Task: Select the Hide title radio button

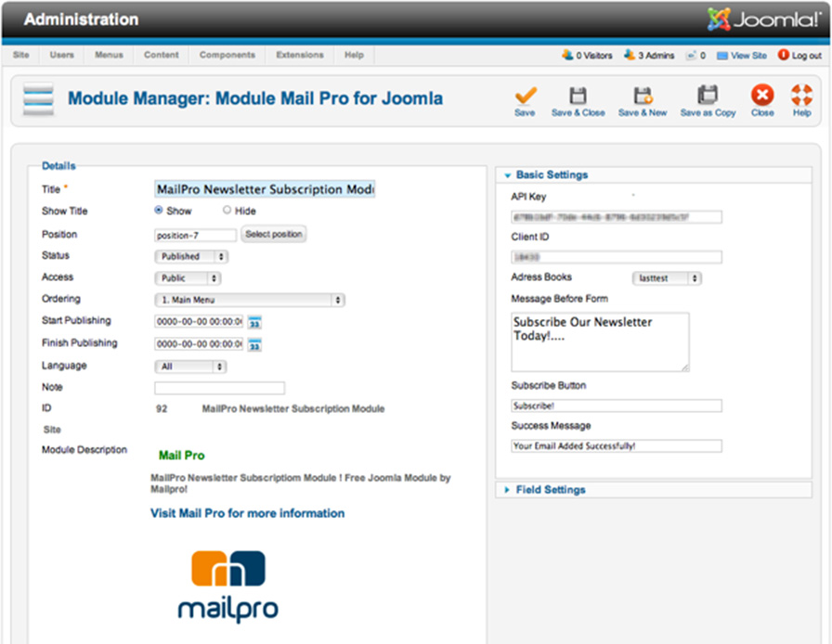Action: pyautogui.click(x=227, y=210)
